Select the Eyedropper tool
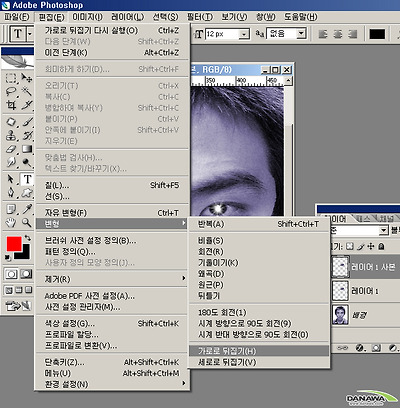 tap(27, 209)
